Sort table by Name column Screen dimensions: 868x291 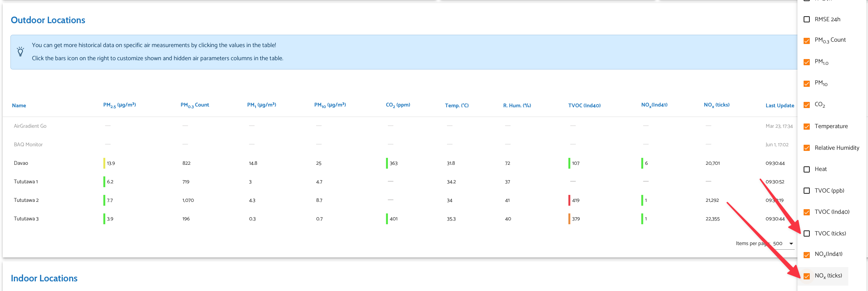click(19, 105)
